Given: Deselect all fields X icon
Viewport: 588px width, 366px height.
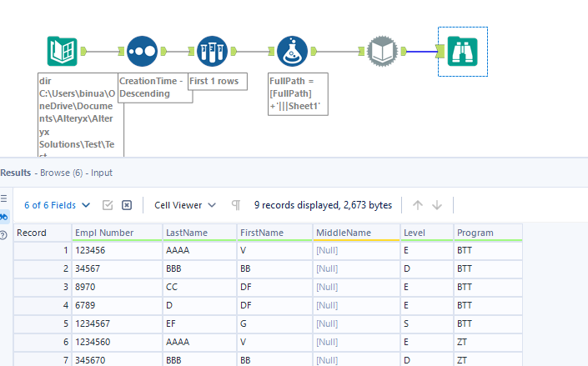Looking at the screenshot, I should (x=127, y=205).
